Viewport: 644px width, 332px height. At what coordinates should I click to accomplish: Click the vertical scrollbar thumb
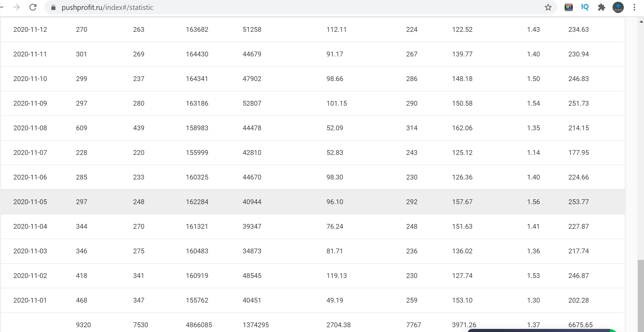[641, 295]
